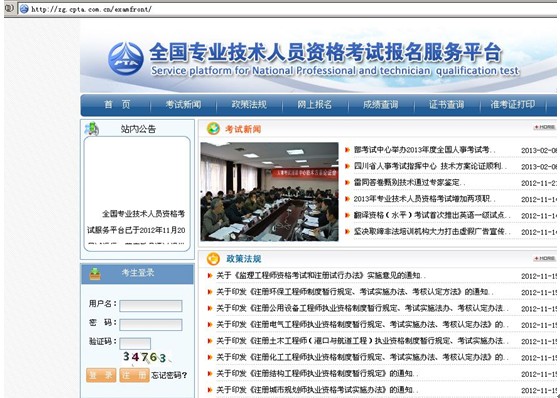The height and width of the screenshot is (398, 560).
Task: Open policy 《注册城市规划师执业资格考试实施办法》的通知
Action: [x=318, y=390]
